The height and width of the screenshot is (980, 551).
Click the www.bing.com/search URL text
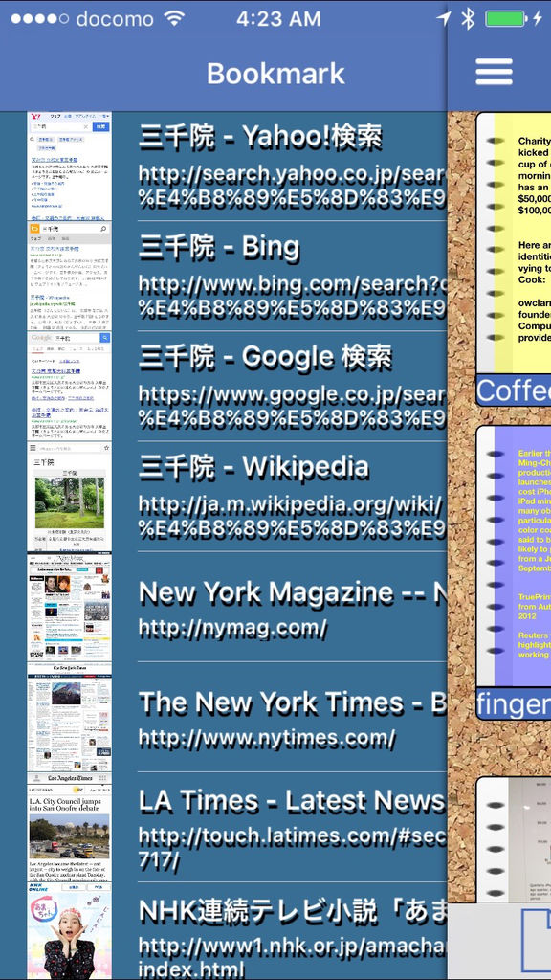click(x=293, y=295)
